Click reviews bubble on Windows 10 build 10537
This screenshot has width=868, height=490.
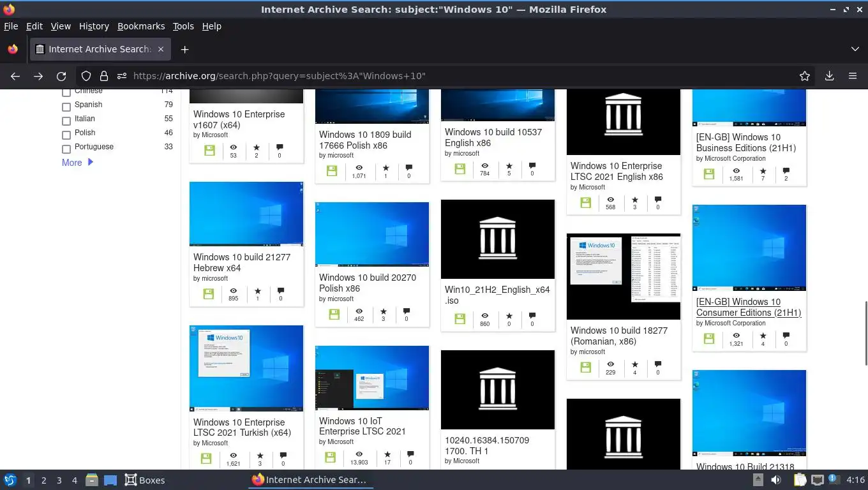[532, 165]
